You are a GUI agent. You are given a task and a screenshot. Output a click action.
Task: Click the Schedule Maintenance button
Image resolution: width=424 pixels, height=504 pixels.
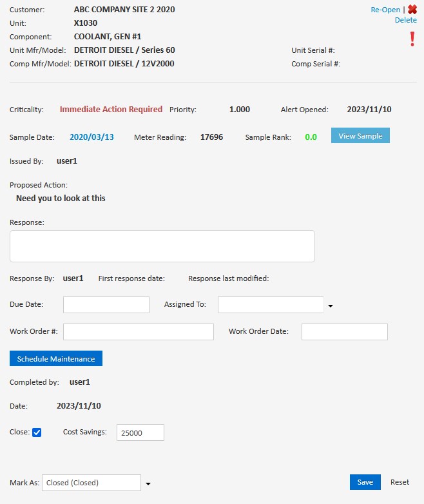pyautogui.click(x=56, y=359)
